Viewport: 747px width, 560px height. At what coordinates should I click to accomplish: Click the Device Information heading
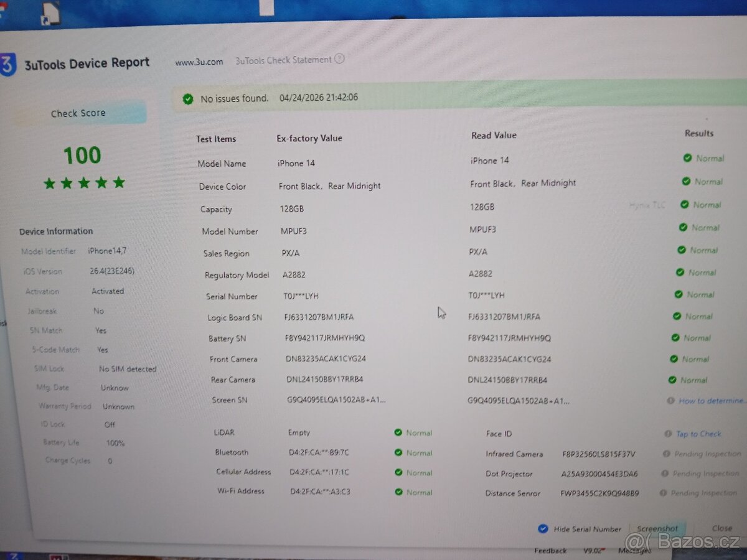coord(56,231)
